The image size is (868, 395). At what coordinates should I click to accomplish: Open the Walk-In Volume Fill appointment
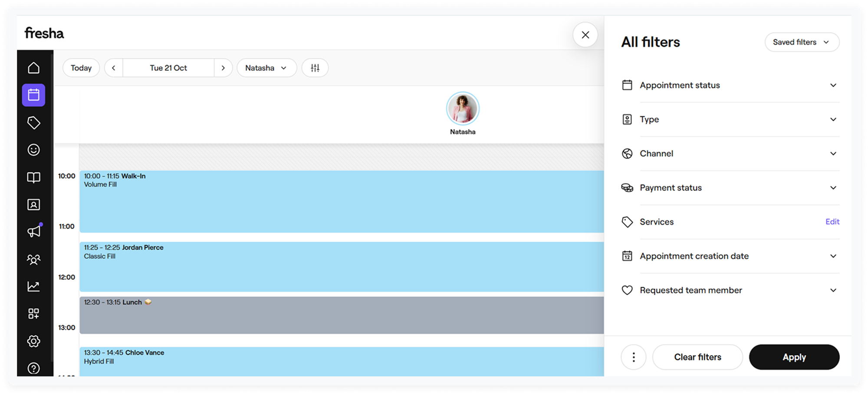click(x=342, y=202)
